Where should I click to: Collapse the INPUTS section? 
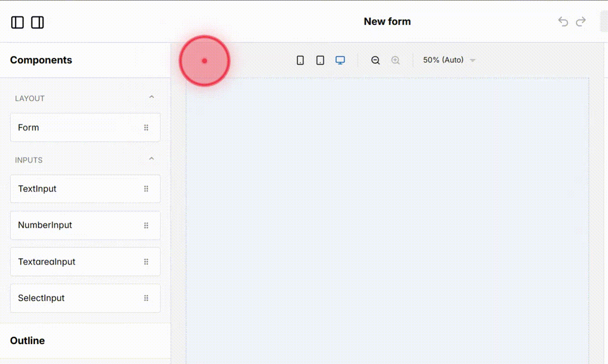point(152,159)
